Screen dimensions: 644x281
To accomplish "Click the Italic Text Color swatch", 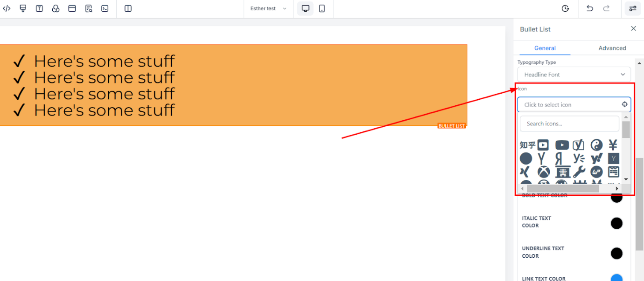I will [x=616, y=223].
